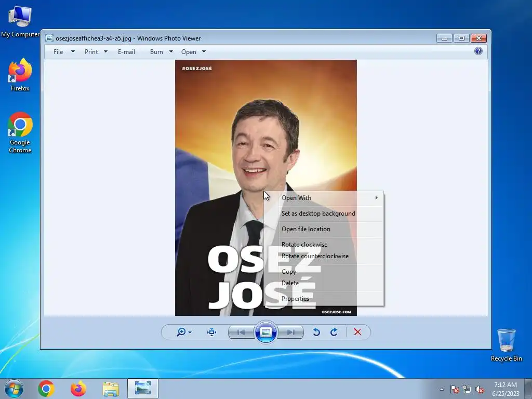Delete photo with red X icon
Viewport: 532px width, 399px height.
[x=357, y=332]
